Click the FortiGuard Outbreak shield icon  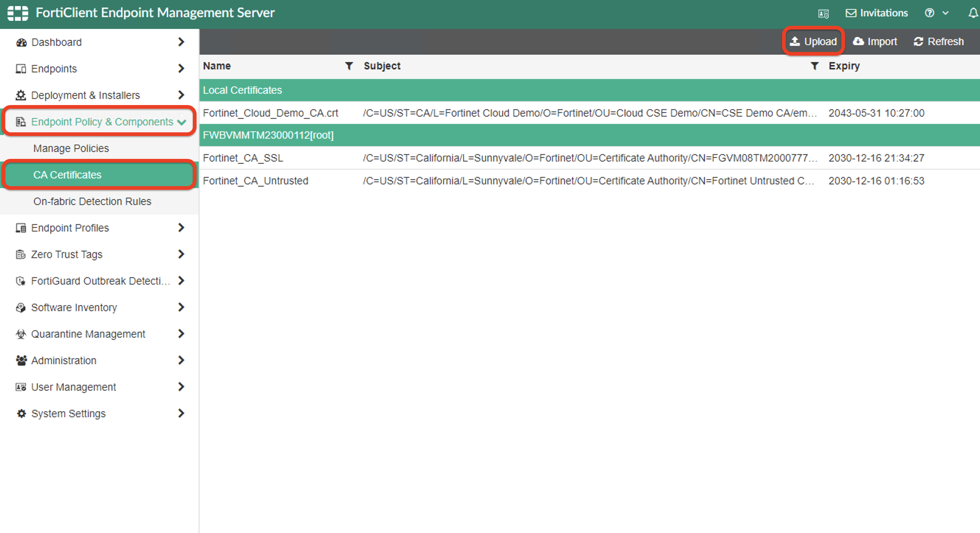pyautogui.click(x=21, y=281)
